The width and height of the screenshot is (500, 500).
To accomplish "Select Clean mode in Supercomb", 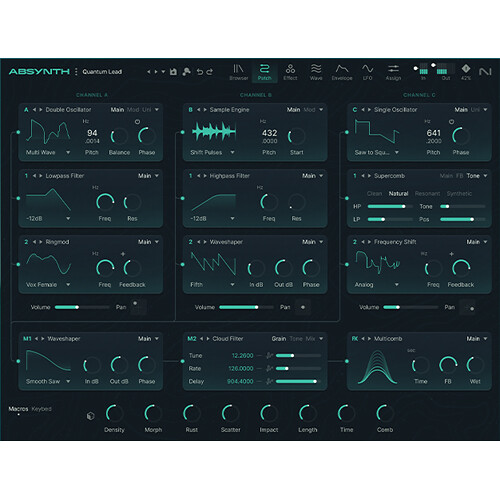I will [374, 194].
